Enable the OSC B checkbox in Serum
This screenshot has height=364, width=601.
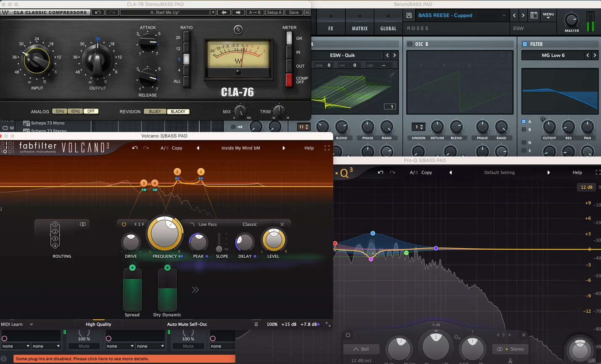(410, 44)
